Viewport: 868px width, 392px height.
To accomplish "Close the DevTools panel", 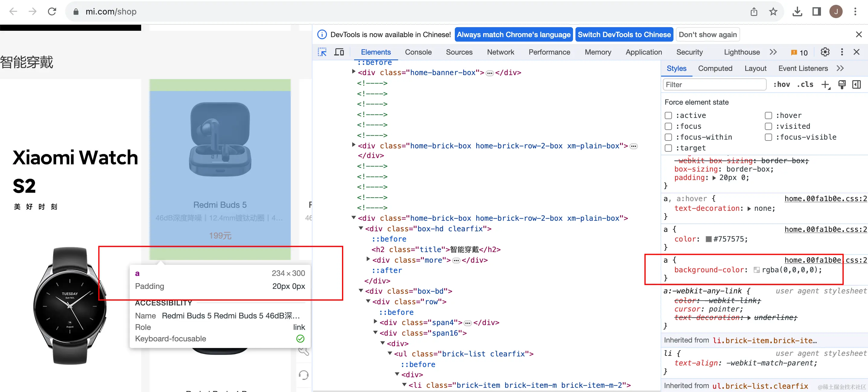I will click(857, 52).
